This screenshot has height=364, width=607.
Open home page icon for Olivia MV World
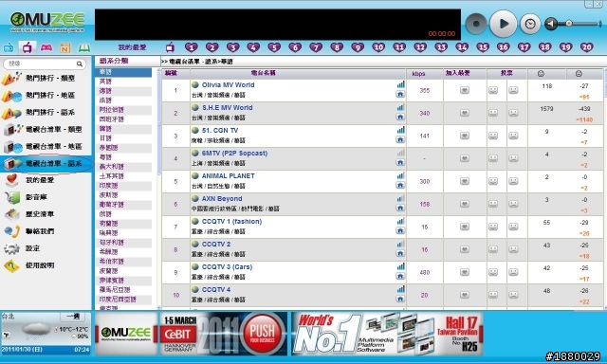pos(400,95)
